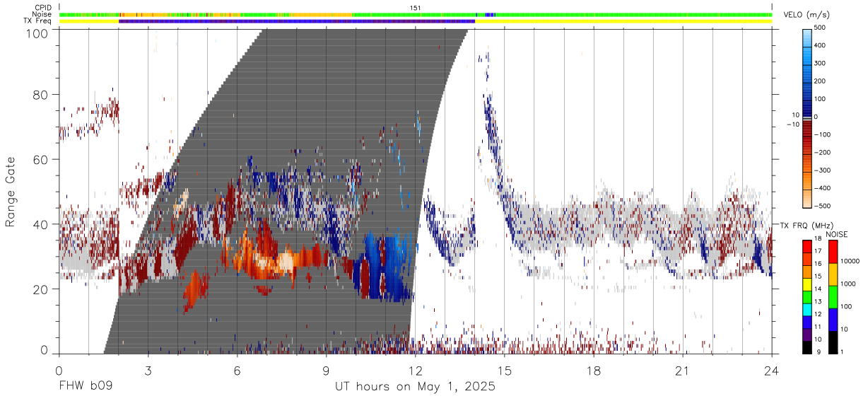Image resolution: width=868 pixels, height=401 pixels.
Task: Click the TX Freq row label
Action: 37,21
